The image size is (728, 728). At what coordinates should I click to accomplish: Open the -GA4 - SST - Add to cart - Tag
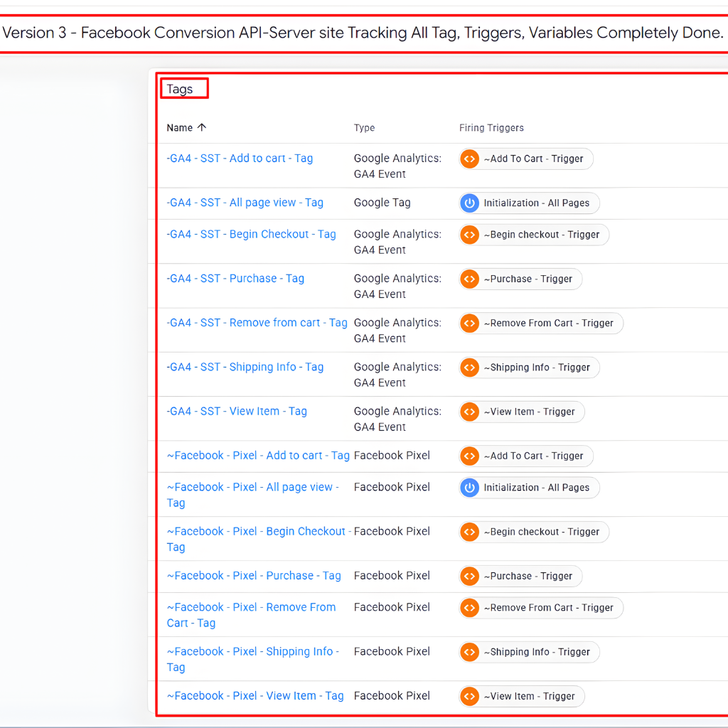[240, 158]
